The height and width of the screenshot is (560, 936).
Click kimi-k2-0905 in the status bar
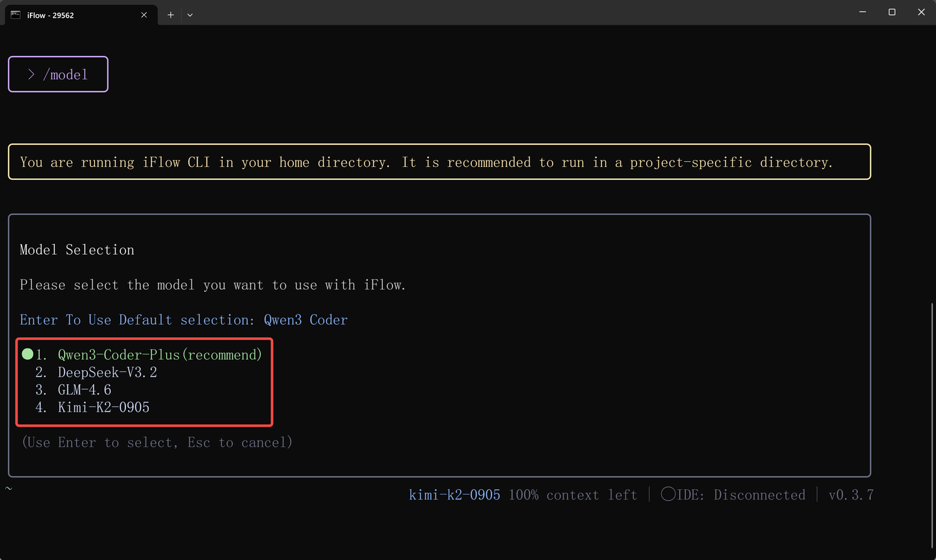pos(454,494)
